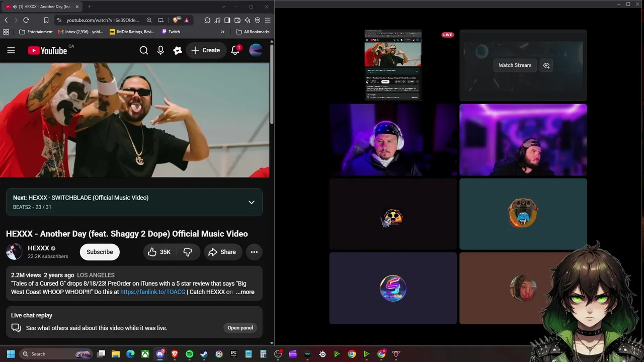Go back in the browser
The height and width of the screenshot is (362, 644).
point(6,20)
